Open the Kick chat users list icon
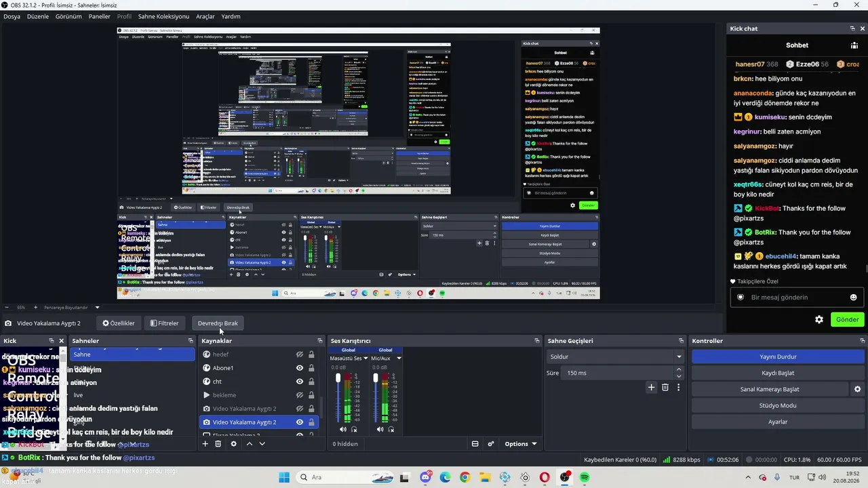 854,45
